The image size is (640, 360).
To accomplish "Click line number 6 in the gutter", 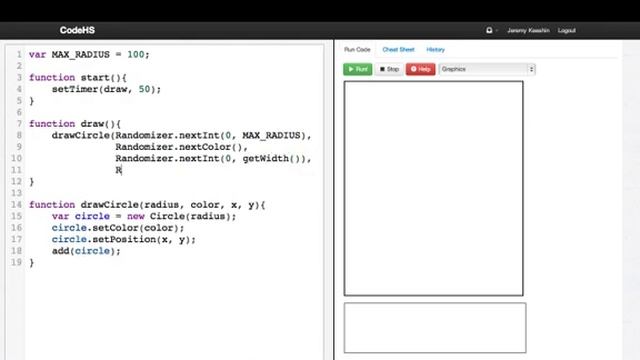I will 19,112.
